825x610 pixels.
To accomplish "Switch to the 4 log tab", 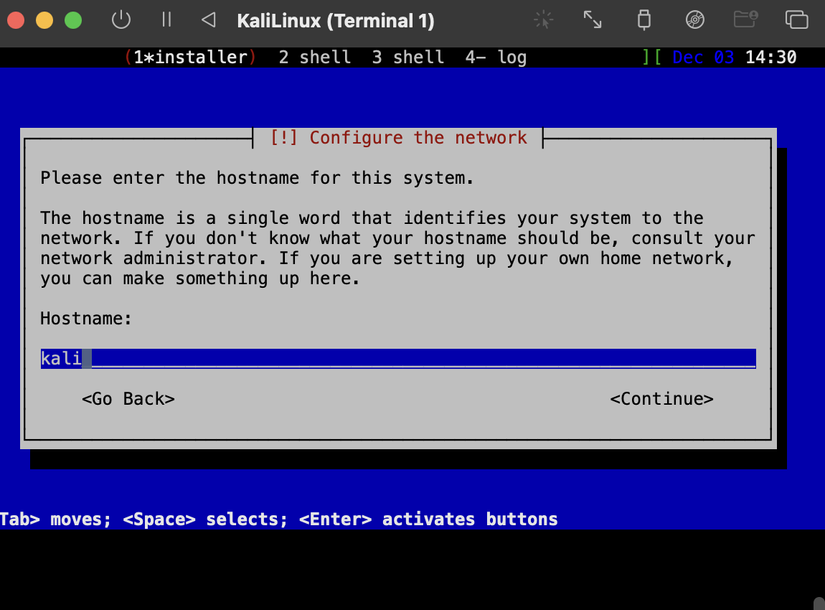I will 496,57.
